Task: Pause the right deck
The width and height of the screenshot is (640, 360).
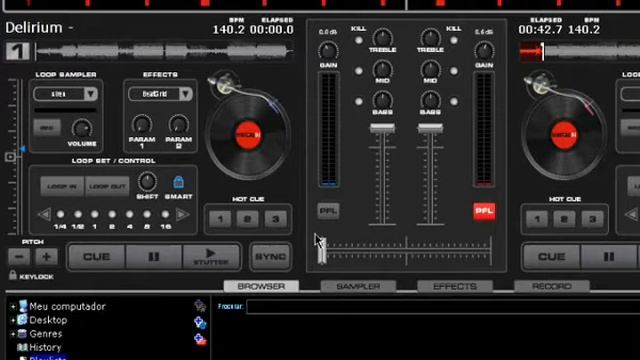Action: click(x=609, y=257)
